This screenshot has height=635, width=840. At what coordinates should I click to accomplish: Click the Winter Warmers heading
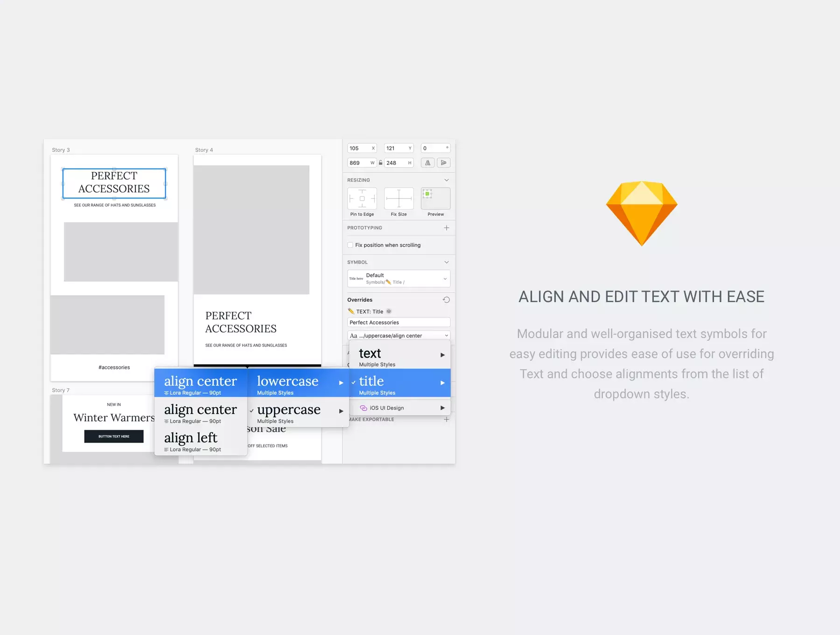click(114, 418)
